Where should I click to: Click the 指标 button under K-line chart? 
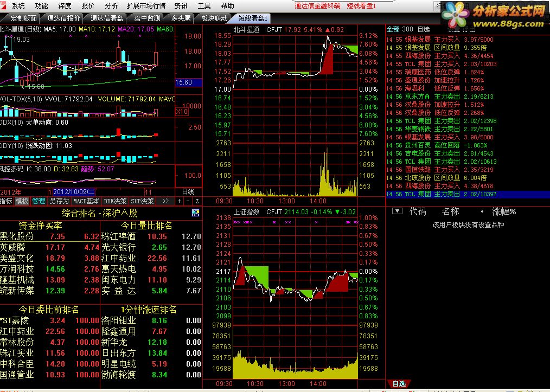coord(7,201)
